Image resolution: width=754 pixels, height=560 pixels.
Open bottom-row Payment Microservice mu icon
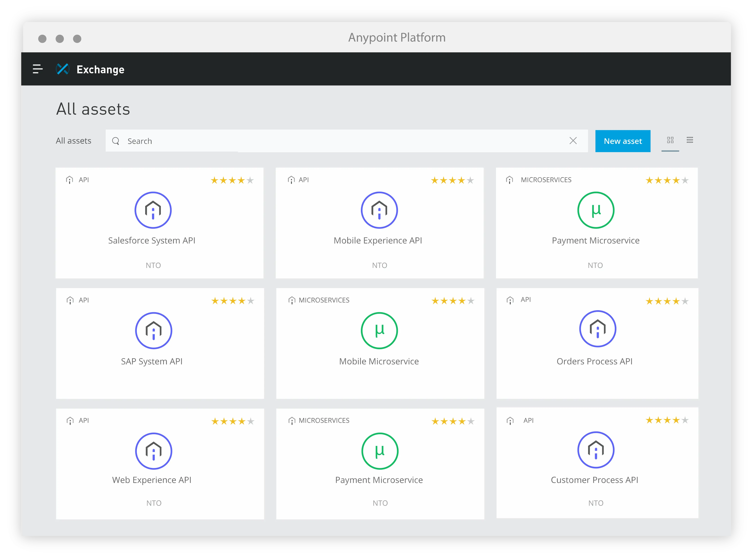pyautogui.click(x=380, y=451)
